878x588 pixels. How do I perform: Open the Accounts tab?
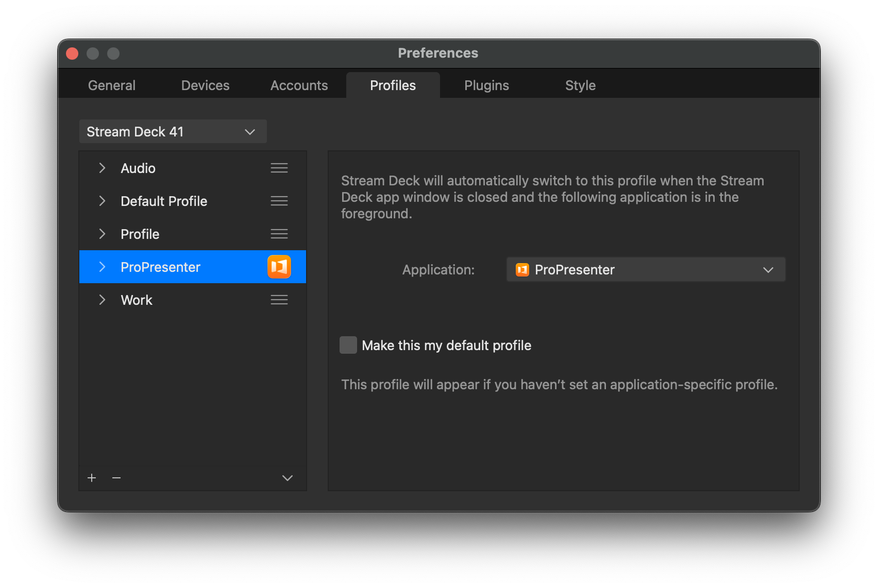click(299, 85)
